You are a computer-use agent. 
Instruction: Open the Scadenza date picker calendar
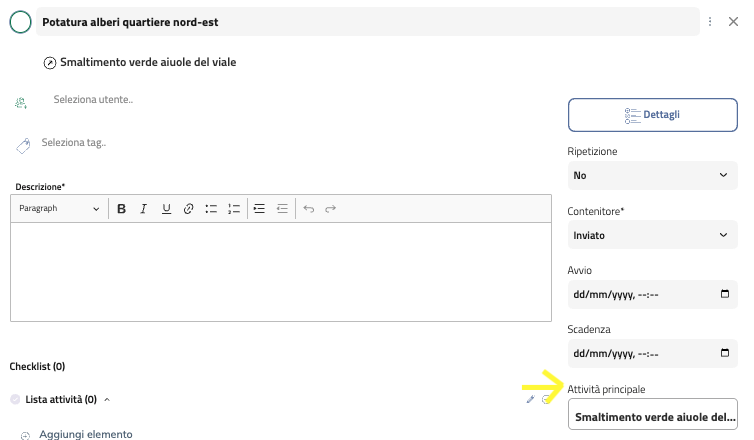[x=725, y=354]
